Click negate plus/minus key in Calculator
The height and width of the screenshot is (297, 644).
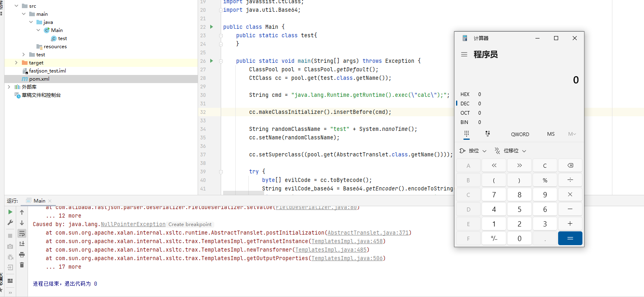click(x=494, y=238)
